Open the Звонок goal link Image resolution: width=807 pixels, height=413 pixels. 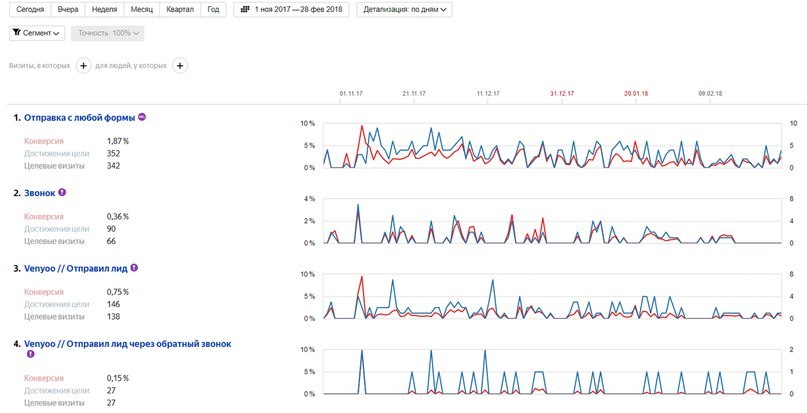click(40, 193)
